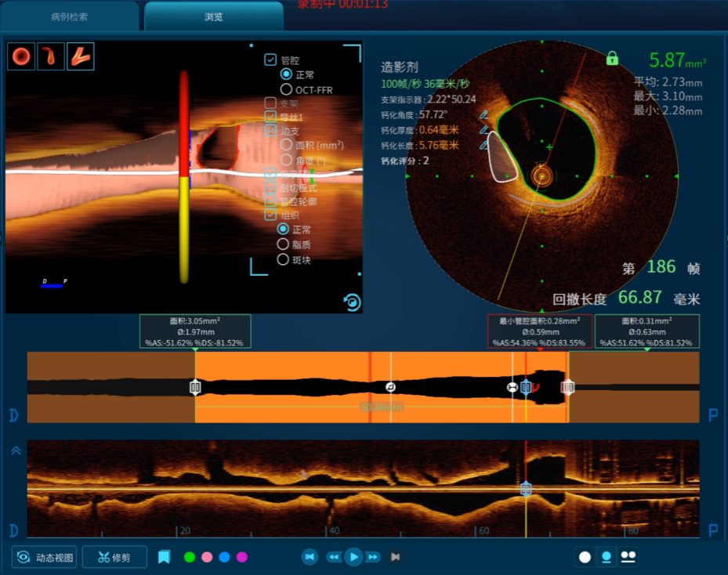Click the green lock icon
The width and height of the screenshot is (728, 575).
[612, 59]
